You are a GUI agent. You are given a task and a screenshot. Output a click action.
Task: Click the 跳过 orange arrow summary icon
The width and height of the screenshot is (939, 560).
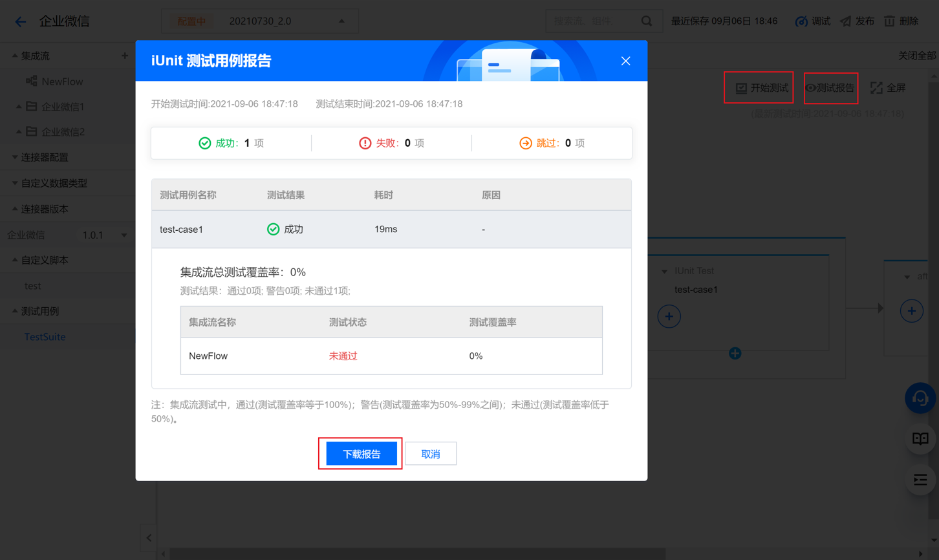(x=525, y=143)
